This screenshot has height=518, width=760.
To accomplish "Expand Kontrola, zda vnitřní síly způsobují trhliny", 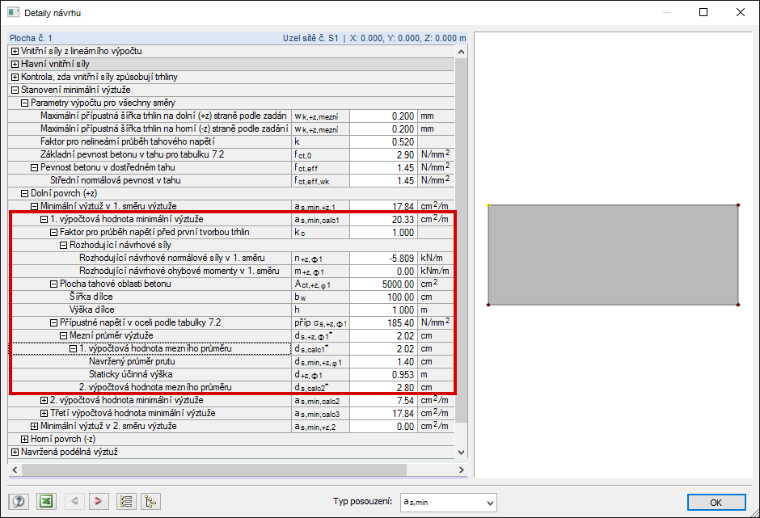I will 15,77.
